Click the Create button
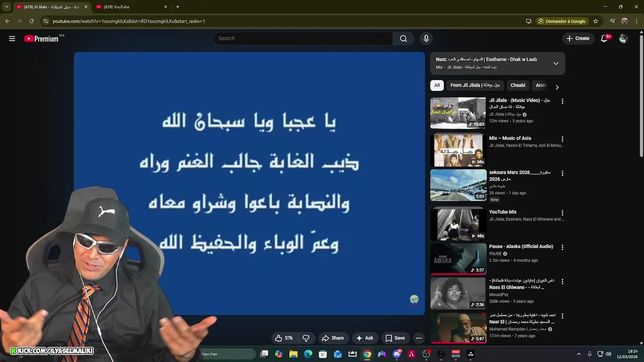Image resolution: width=644 pixels, height=362 pixels. tap(578, 38)
